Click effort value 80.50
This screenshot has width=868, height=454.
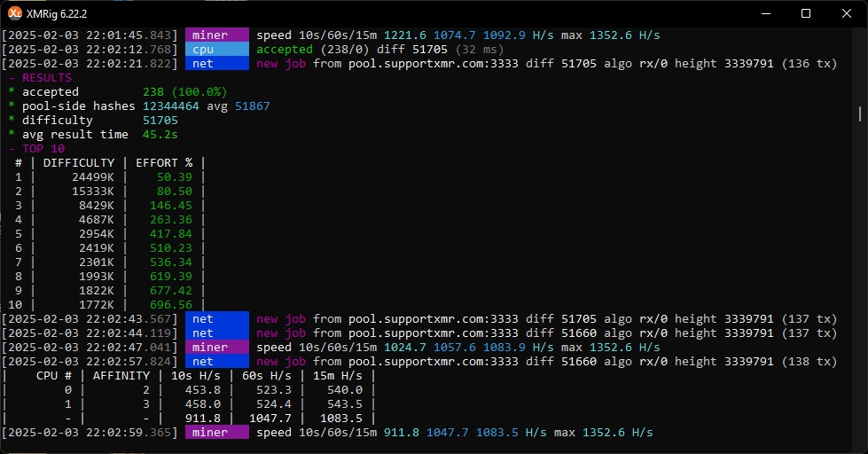(175, 191)
